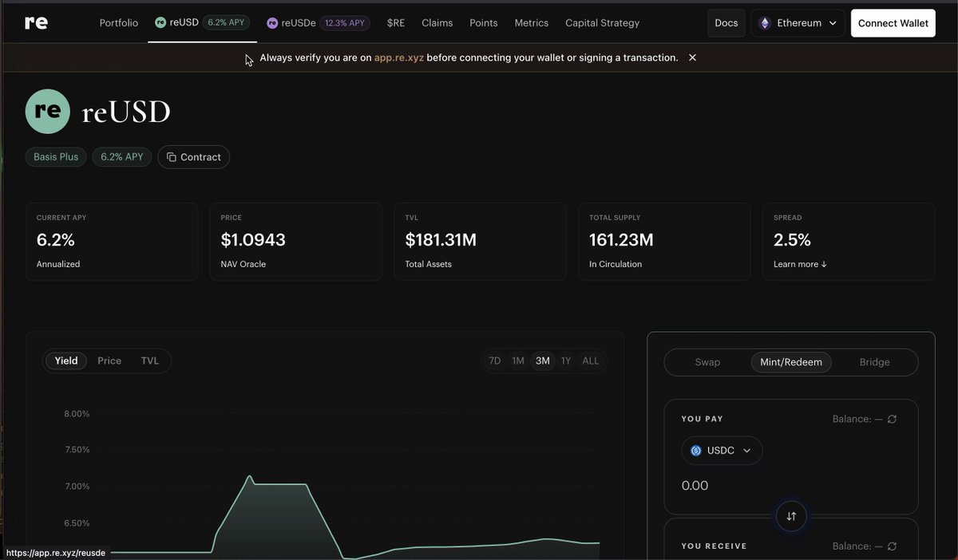
Task: Click the 12.3% APY badge in the reUSDe tab
Action: [344, 23]
